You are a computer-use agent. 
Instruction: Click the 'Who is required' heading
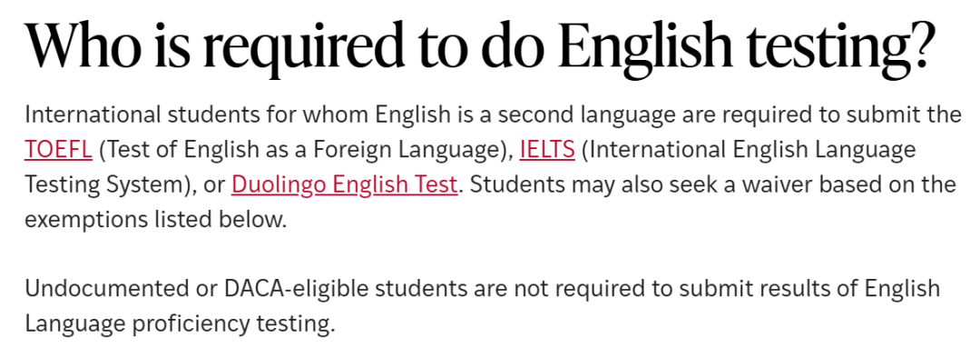tap(479, 47)
